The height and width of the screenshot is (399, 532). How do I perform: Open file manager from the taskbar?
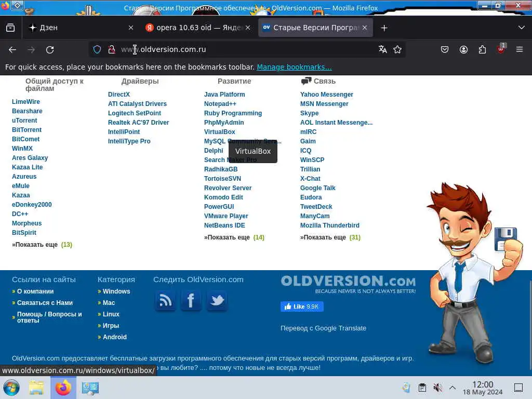[36, 388]
